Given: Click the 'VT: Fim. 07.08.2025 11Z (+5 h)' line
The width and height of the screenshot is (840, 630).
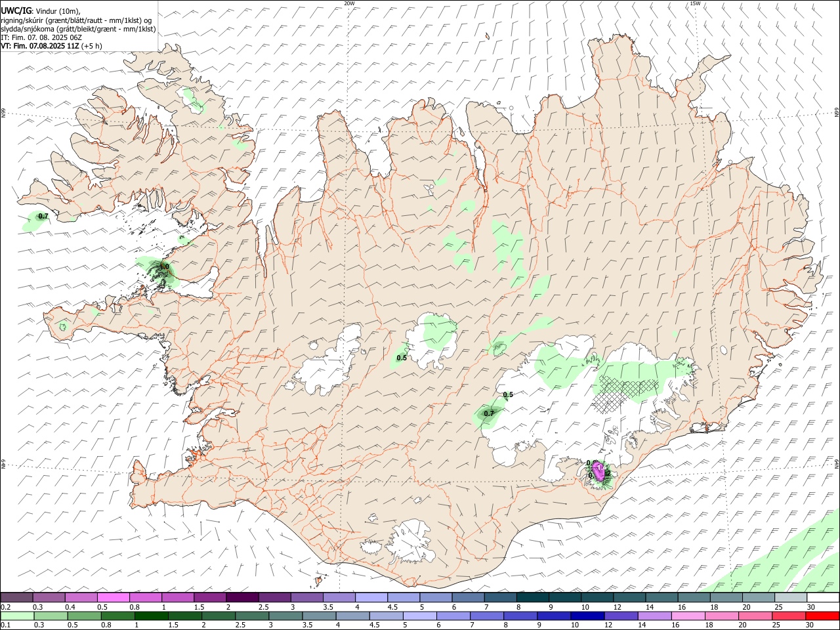Looking at the screenshot, I should [51, 46].
